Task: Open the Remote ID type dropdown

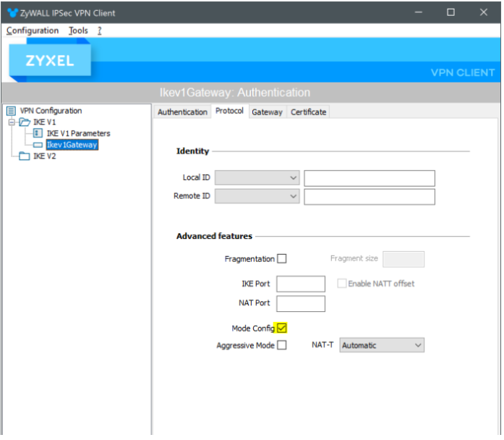Action: pyautogui.click(x=257, y=196)
